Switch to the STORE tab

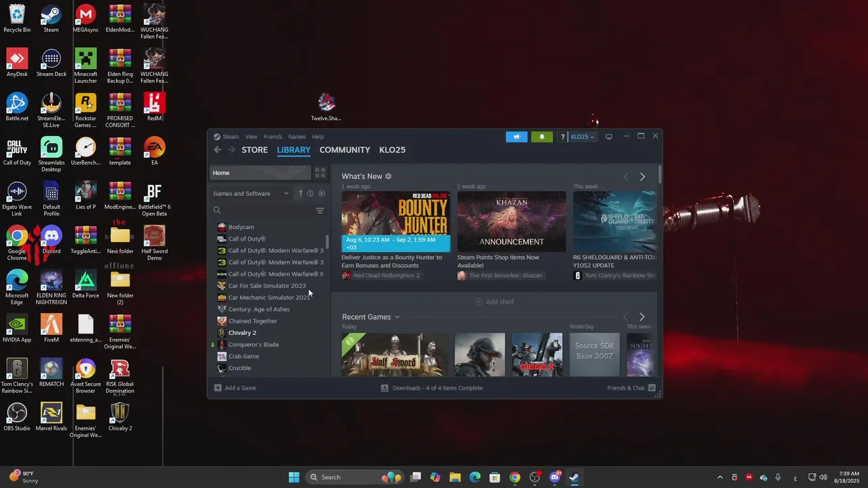click(x=255, y=150)
